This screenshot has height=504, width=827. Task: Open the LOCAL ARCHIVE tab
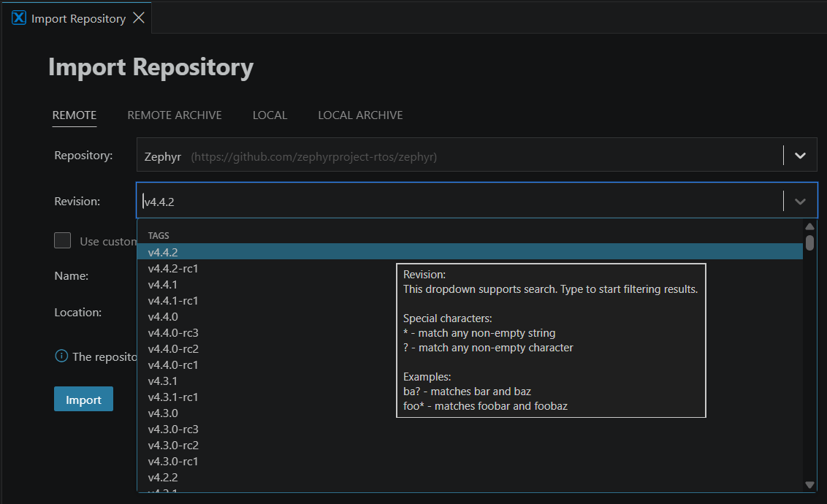click(360, 115)
